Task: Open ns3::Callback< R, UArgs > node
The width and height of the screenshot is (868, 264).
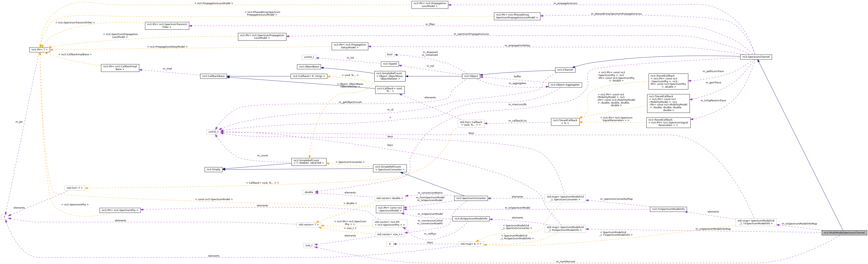Action: 309,76
